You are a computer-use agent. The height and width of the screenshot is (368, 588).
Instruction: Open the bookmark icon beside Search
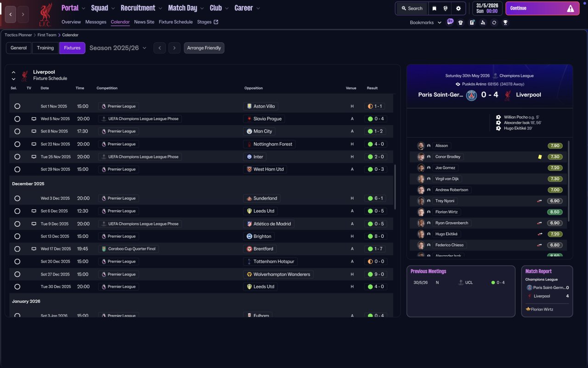point(434,8)
